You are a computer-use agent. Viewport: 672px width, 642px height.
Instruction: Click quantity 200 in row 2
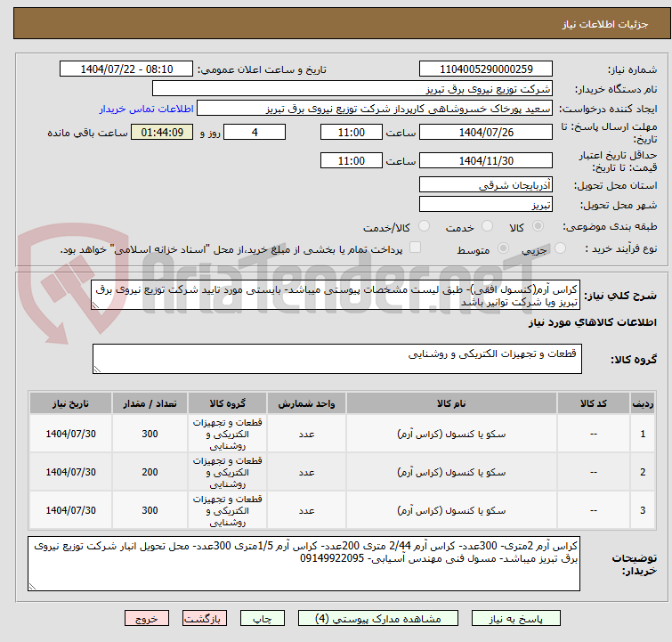click(x=150, y=472)
